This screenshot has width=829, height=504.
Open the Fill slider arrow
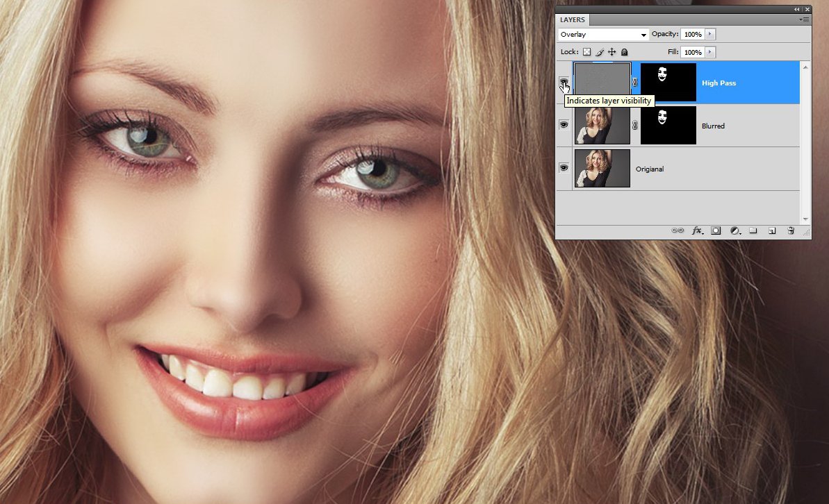(710, 52)
